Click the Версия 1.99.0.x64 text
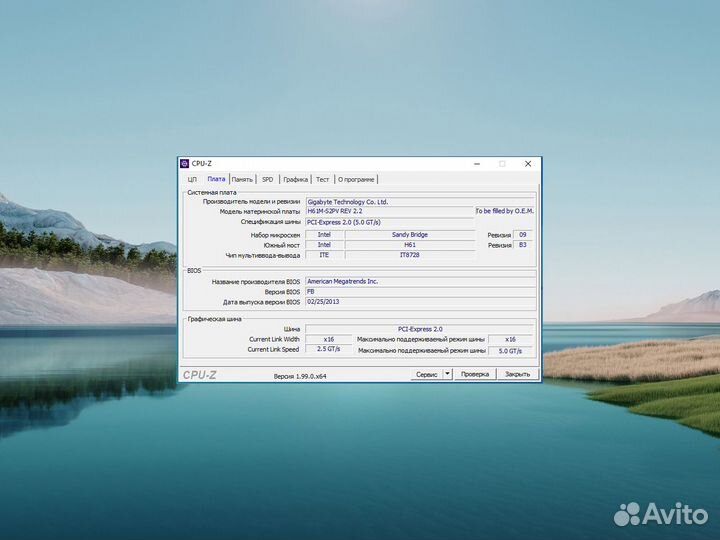This screenshot has height=540, width=720. [300, 376]
